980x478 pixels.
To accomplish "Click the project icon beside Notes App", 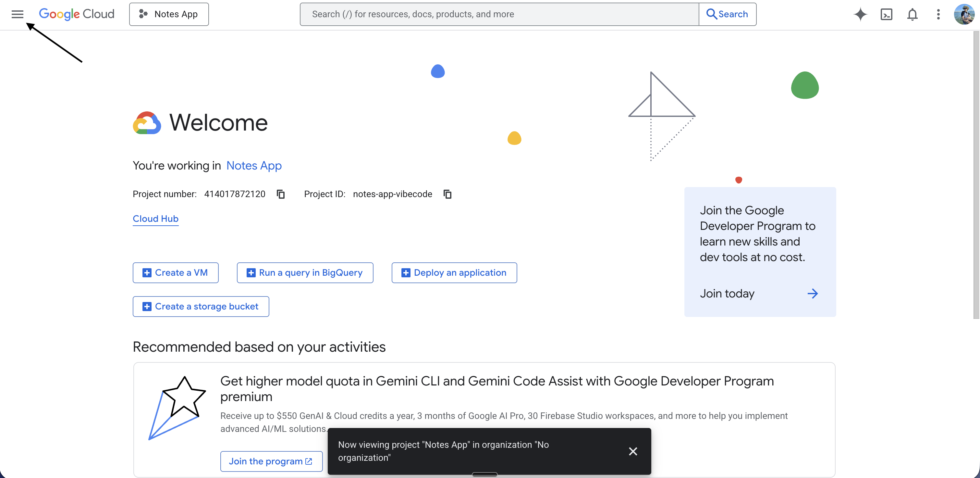I will (143, 14).
